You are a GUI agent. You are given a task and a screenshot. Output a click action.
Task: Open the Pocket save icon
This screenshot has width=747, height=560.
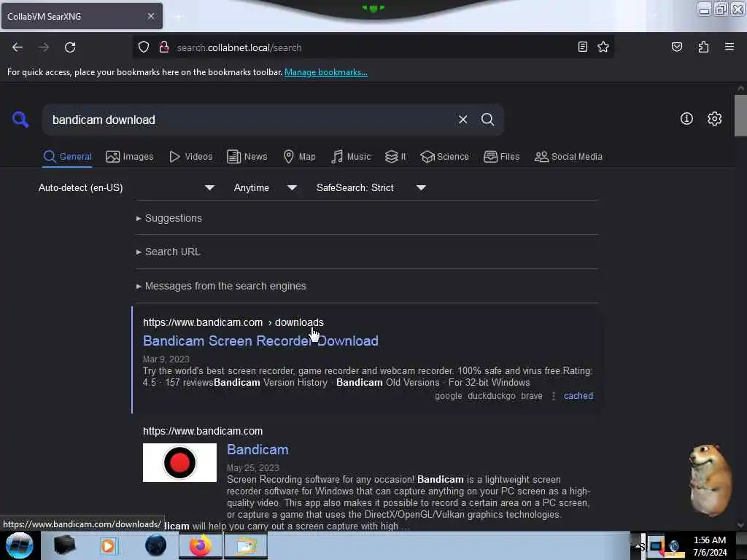(x=676, y=47)
